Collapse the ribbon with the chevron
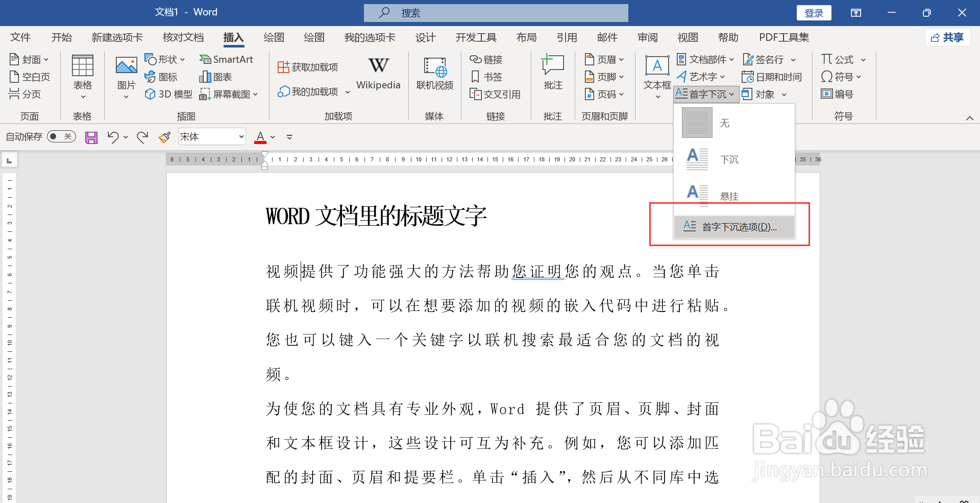Viewport: 980px width, 503px height. 969,118
